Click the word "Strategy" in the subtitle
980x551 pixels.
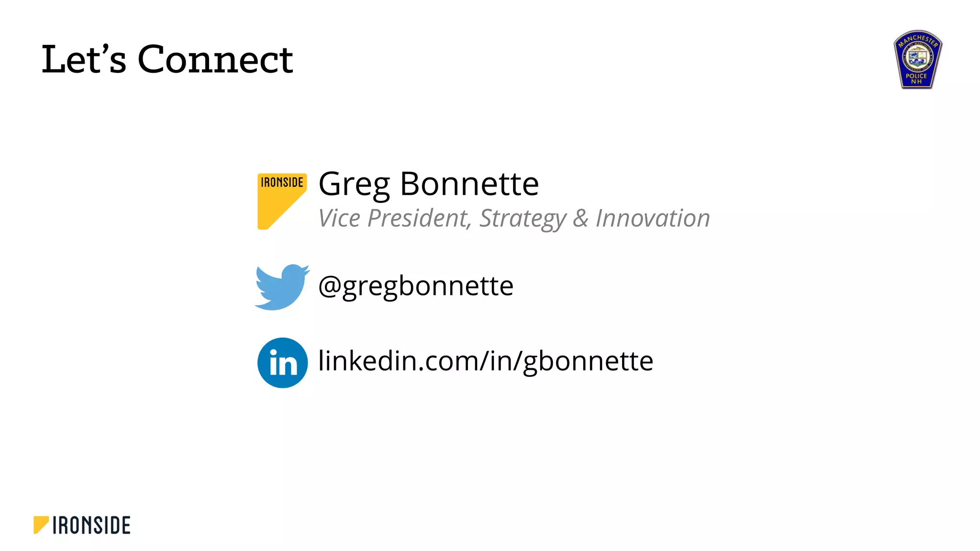coord(523,219)
